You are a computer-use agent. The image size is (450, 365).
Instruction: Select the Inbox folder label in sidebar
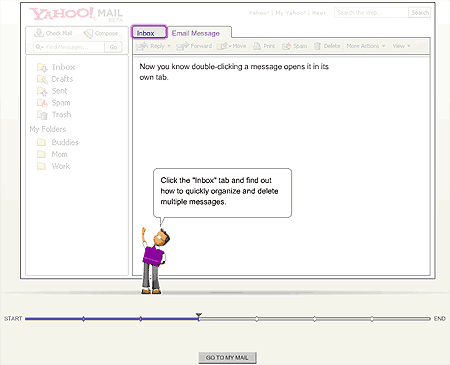click(x=63, y=67)
